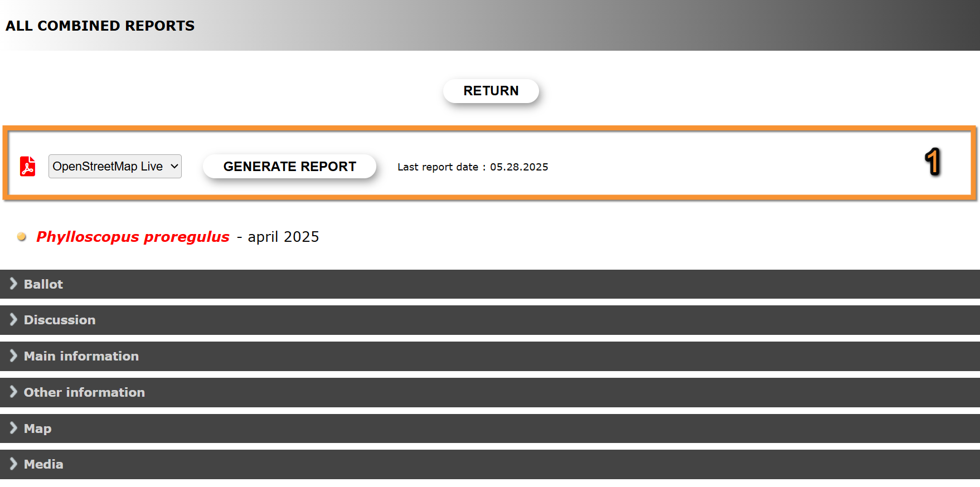Image resolution: width=980 pixels, height=487 pixels.
Task: Click the yellow bullet beside the species name
Action: point(22,237)
